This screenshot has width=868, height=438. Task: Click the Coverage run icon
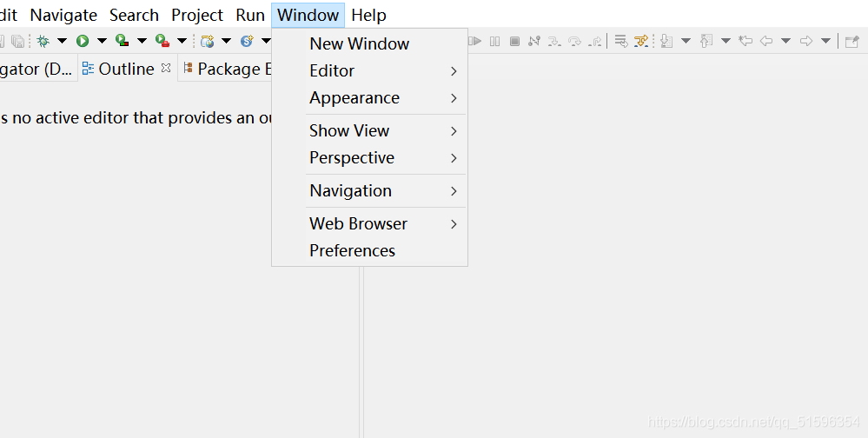click(x=123, y=41)
